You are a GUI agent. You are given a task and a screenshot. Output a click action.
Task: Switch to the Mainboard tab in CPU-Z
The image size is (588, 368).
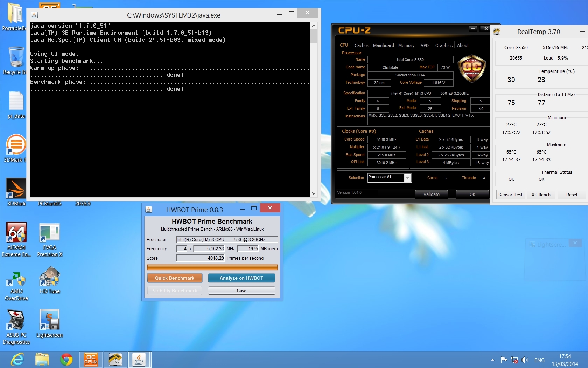384,45
